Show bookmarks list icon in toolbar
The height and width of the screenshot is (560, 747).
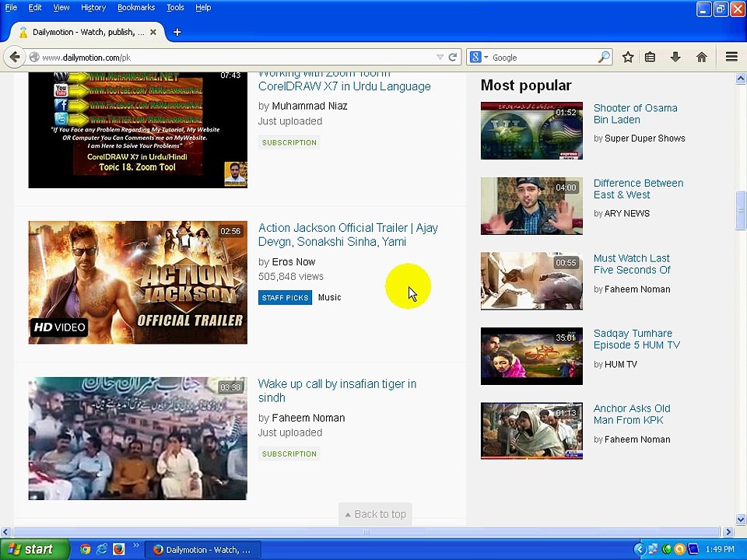click(x=650, y=57)
